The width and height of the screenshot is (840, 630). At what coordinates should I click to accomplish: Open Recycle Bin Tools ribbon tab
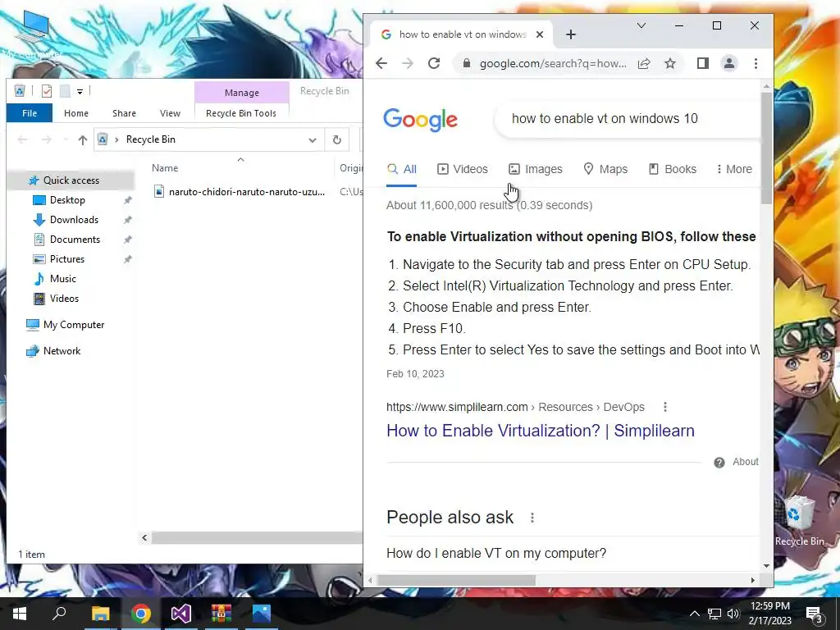[x=241, y=113]
